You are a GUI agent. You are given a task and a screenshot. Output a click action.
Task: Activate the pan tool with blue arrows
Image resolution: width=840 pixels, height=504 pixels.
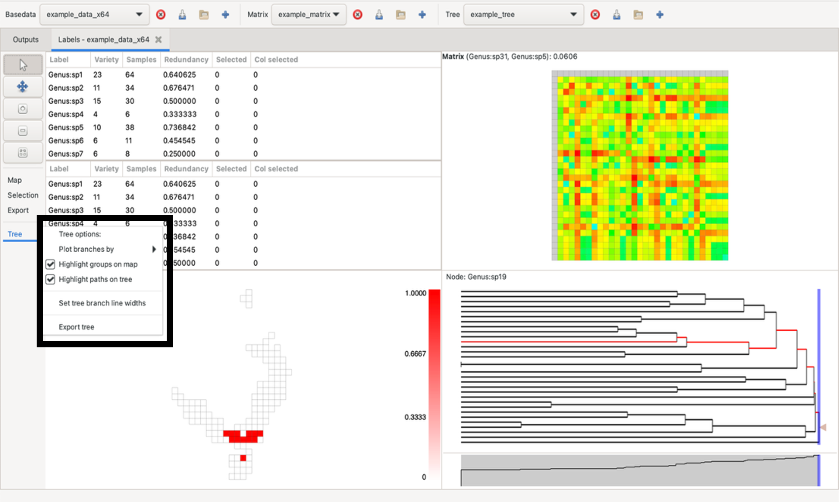pos(23,87)
